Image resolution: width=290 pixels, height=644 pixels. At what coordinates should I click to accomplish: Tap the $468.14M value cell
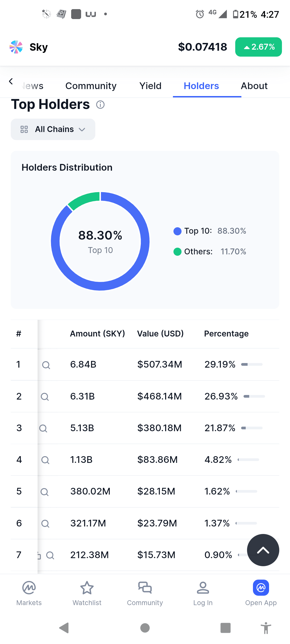tap(160, 396)
